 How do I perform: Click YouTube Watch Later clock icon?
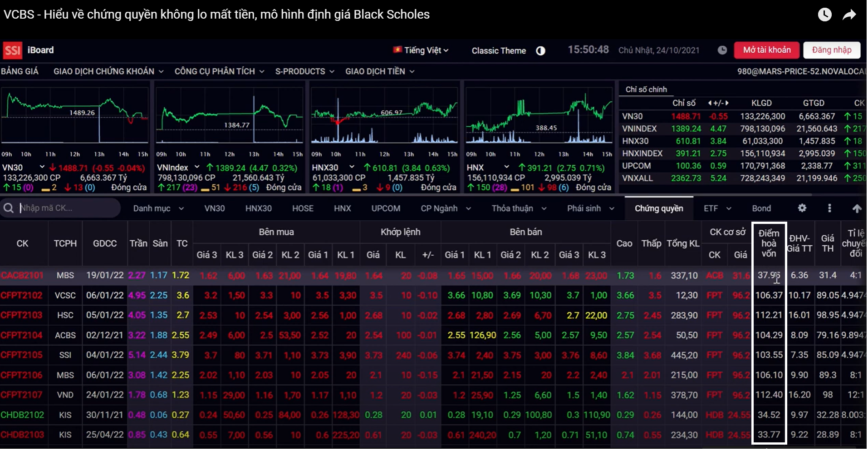pos(824,15)
